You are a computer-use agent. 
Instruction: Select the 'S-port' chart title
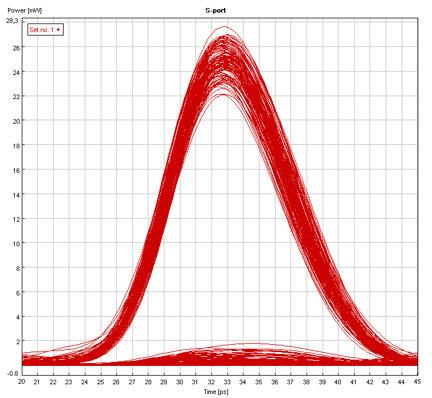click(x=215, y=11)
